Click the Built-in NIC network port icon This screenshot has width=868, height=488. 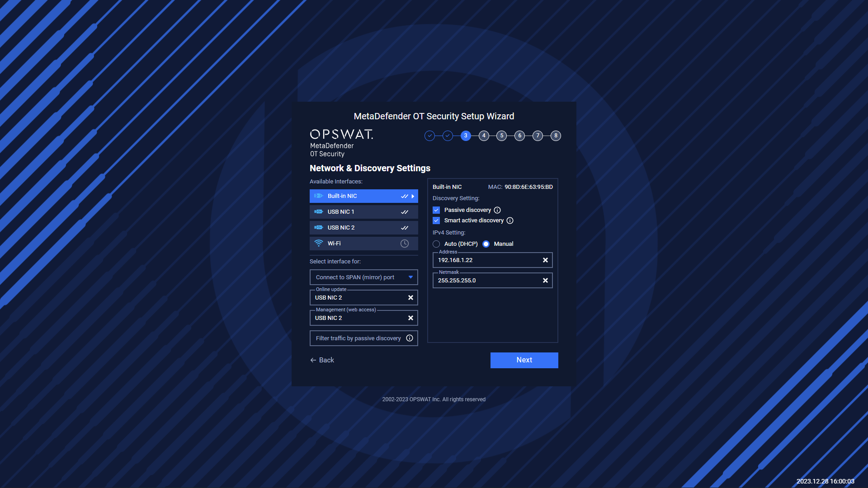click(x=319, y=196)
